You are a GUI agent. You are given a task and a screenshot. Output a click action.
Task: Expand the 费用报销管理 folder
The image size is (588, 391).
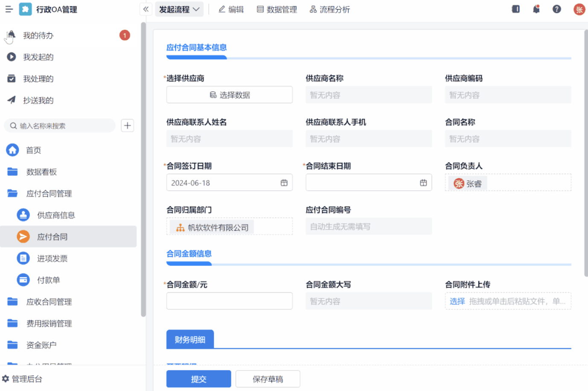pos(49,324)
